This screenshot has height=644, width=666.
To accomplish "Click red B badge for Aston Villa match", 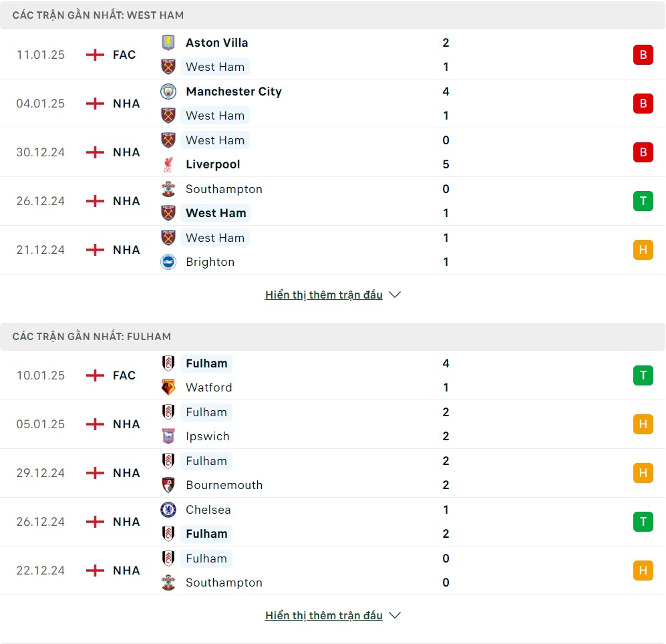I will pyautogui.click(x=643, y=55).
